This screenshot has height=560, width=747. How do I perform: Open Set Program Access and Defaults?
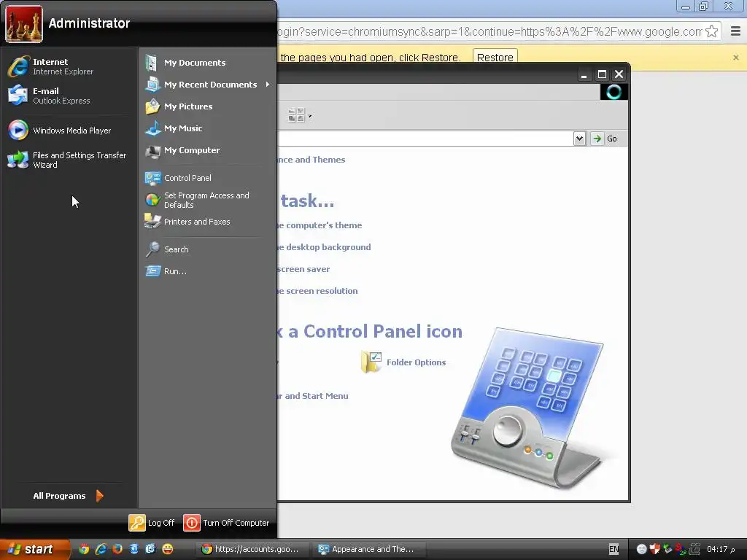[207, 200]
